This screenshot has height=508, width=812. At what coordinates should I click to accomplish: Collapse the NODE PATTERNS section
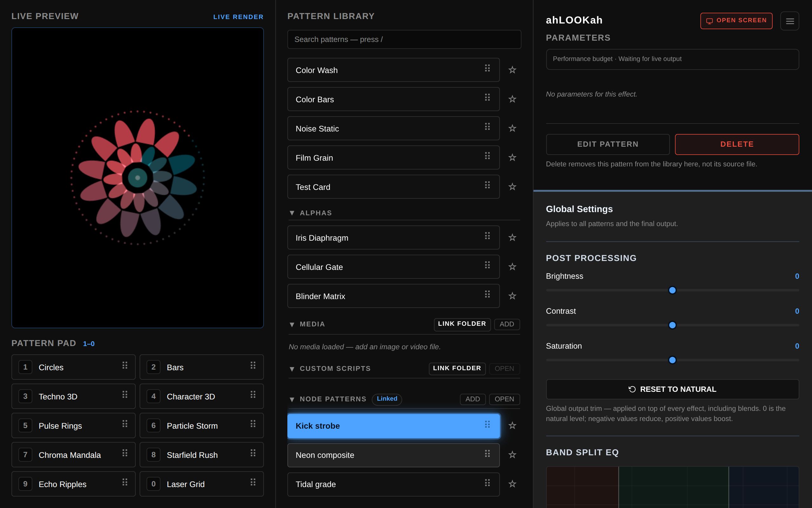point(292,399)
